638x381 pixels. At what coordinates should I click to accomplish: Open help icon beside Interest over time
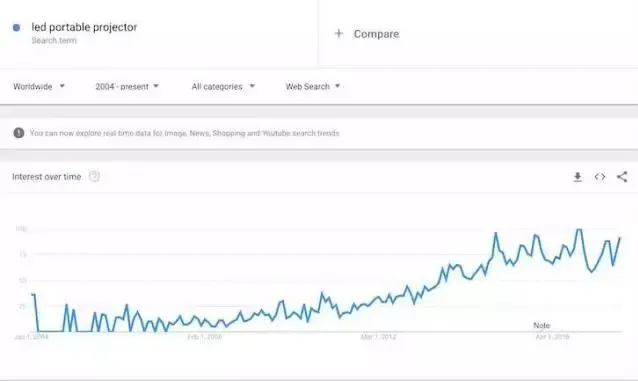(x=94, y=177)
